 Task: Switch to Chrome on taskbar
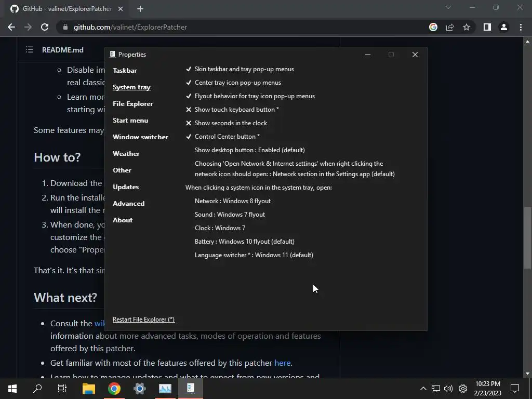114,389
